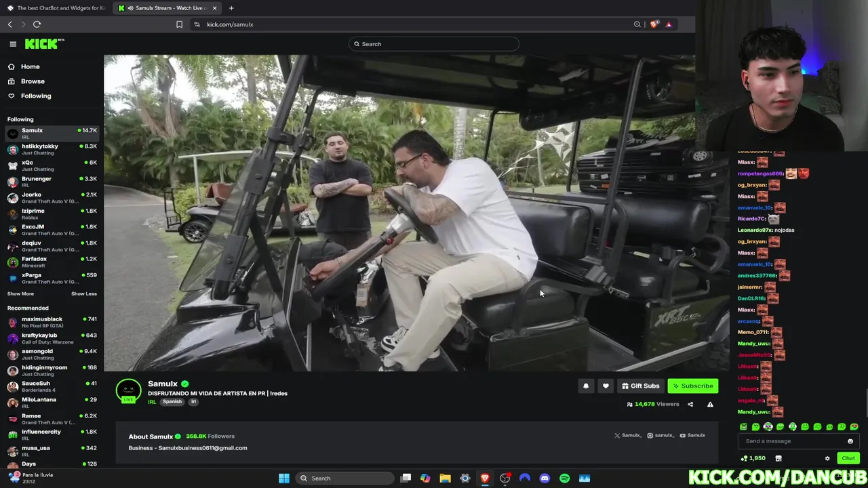Open Browse in the sidebar
Image resolution: width=868 pixels, height=488 pixels.
pos(32,81)
